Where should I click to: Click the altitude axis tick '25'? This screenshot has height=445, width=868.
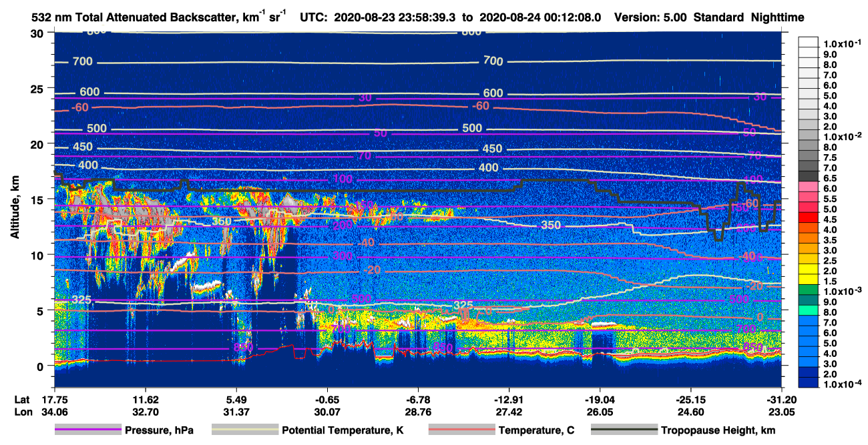39,88
